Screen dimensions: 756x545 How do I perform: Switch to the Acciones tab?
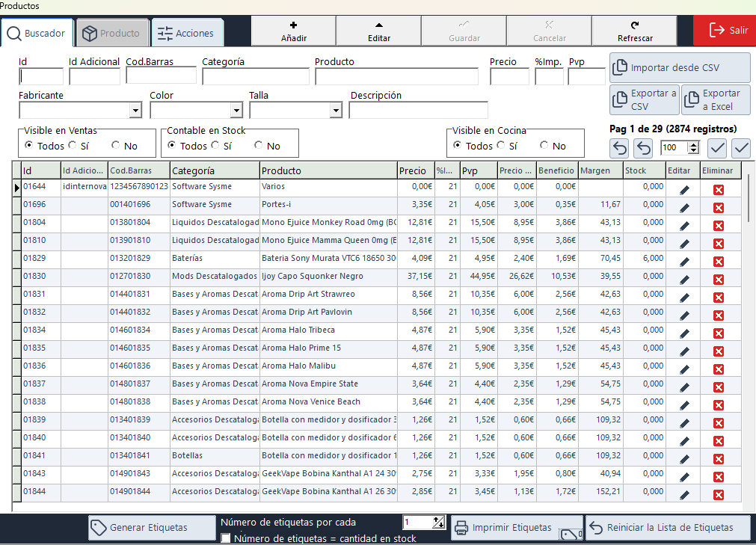[187, 33]
